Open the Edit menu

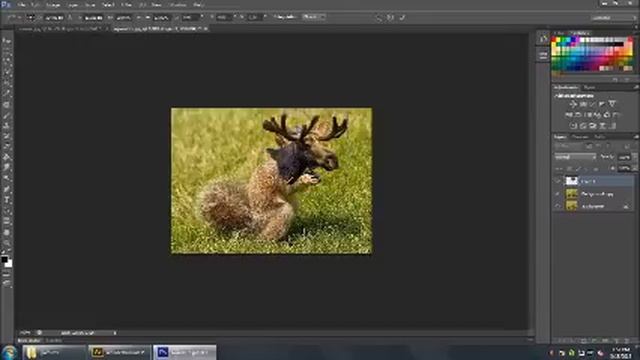point(35,5)
